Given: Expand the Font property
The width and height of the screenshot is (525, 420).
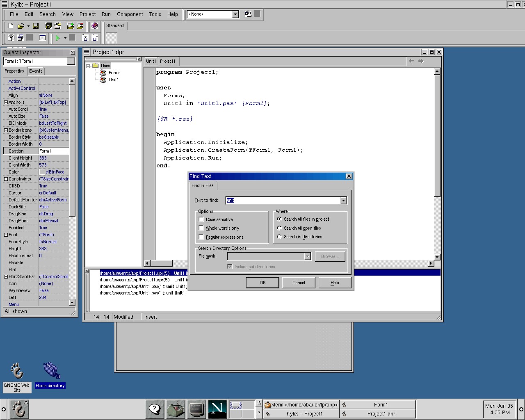Looking at the screenshot, I should coord(6,235).
